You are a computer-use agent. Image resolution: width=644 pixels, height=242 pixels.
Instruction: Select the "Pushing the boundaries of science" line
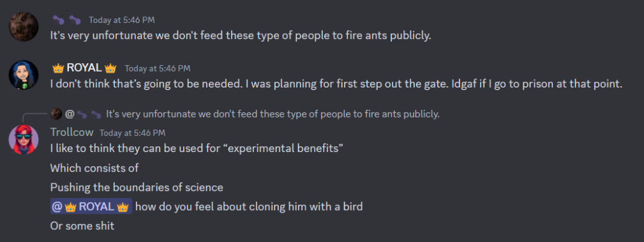(x=137, y=187)
